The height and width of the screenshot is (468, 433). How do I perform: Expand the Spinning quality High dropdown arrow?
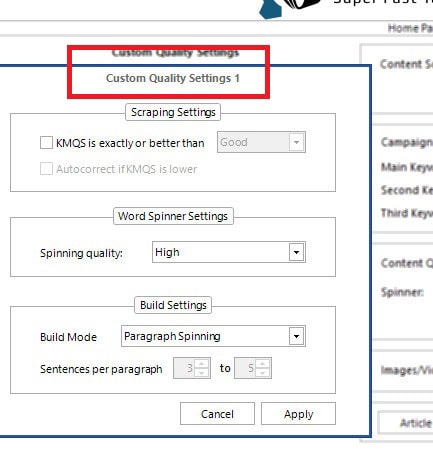click(x=296, y=252)
